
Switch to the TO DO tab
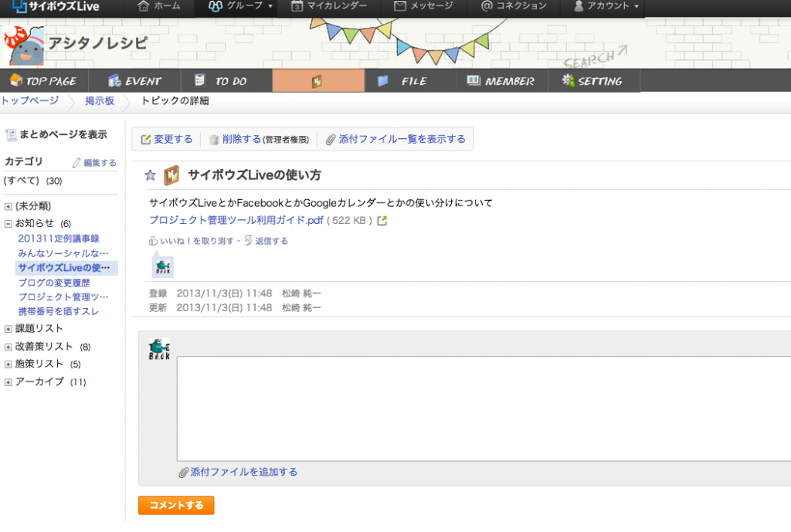pyautogui.click(x=222, y=81)
